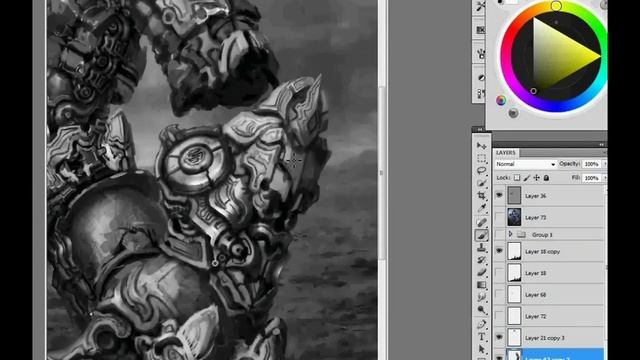Image resolution: width=640 pixels, height=360 pixels.
Task: Select Layer 72 by name
Action: [x=536, y=316]
